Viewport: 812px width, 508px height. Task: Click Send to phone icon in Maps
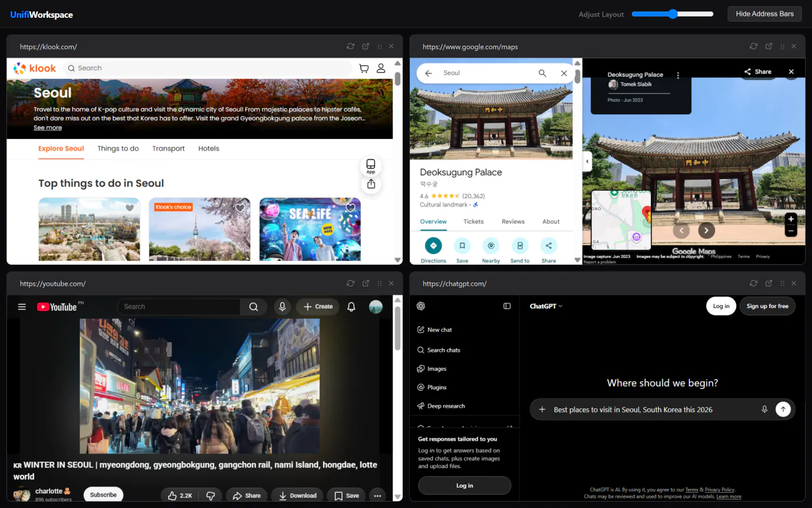click(x=520, y=246)
